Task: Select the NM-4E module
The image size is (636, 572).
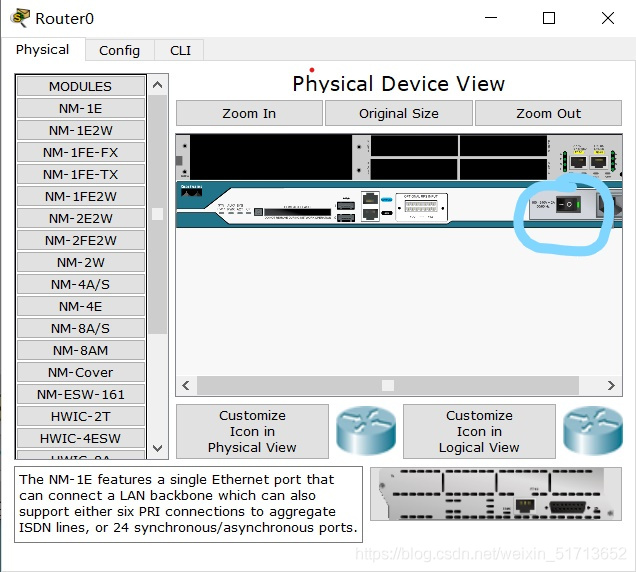Action: (81, 306)
